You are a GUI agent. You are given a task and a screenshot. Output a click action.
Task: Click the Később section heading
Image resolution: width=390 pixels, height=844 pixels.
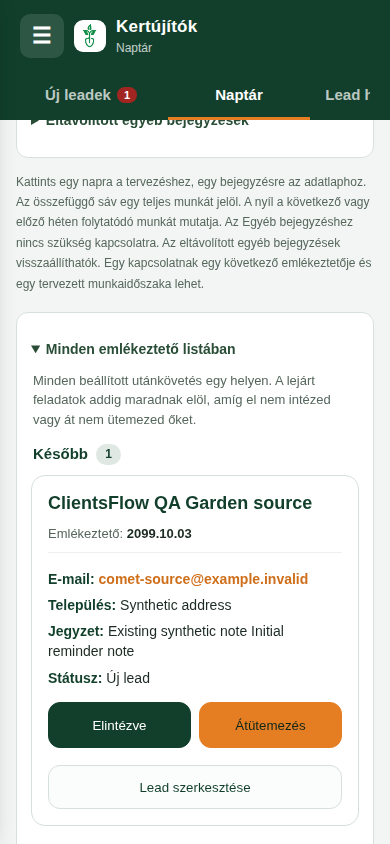pyautogui.click(x=60, y=454)
